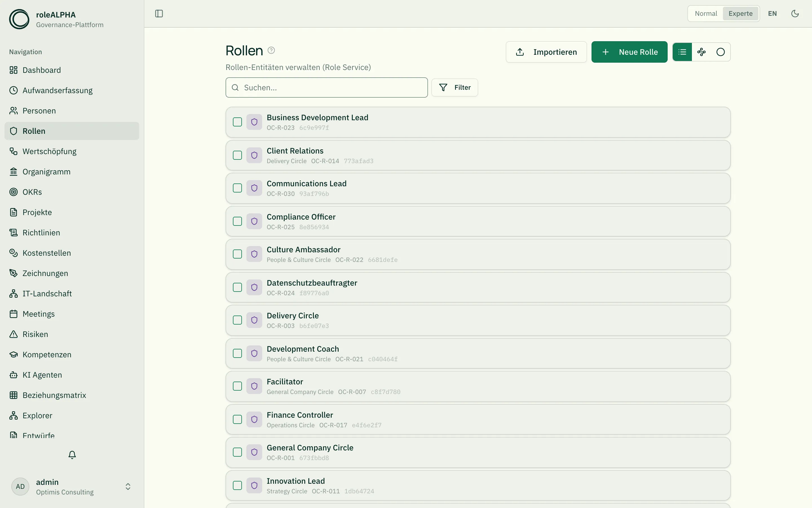Switch to dark mode moon icon
812x508 pixels.
pyautogui.click(x=795, y=14)
